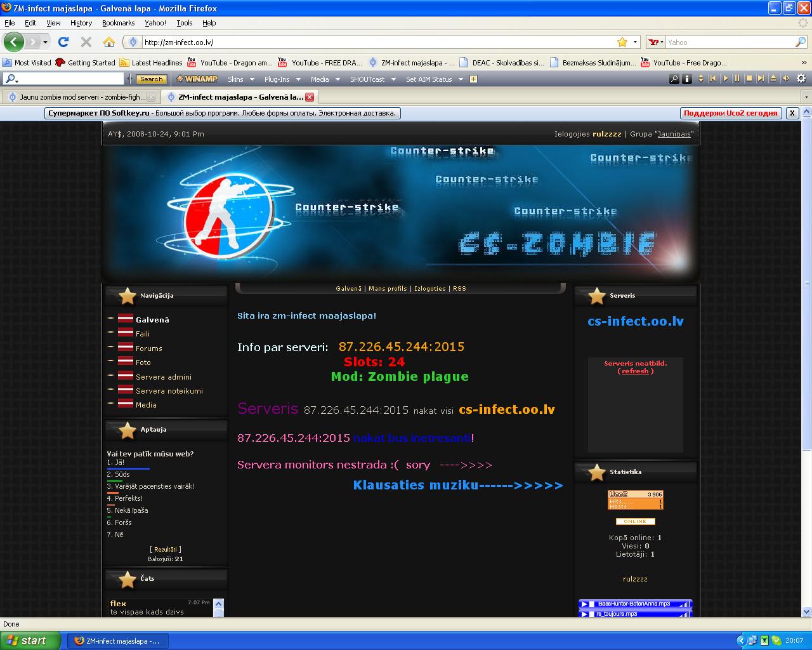Viewport: 812px width, 650px height.
Task: Click the site identity icon beside the URL
Action: (x=133, y=42)
